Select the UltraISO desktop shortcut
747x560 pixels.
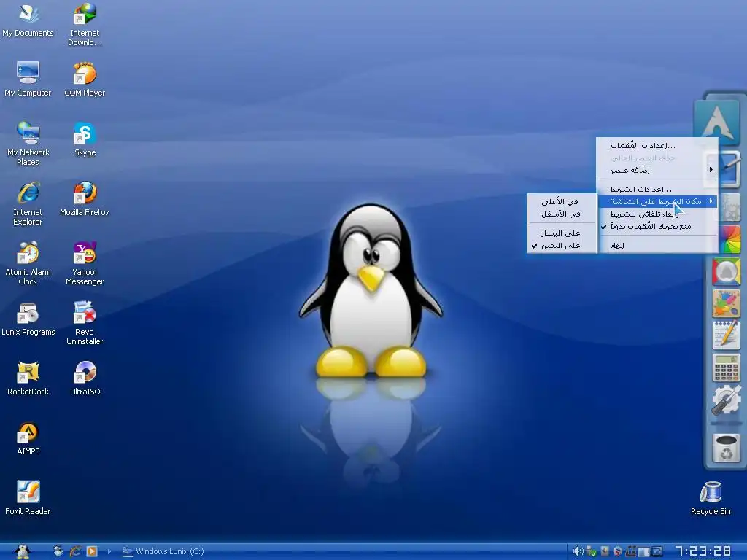tap(85, 378)
